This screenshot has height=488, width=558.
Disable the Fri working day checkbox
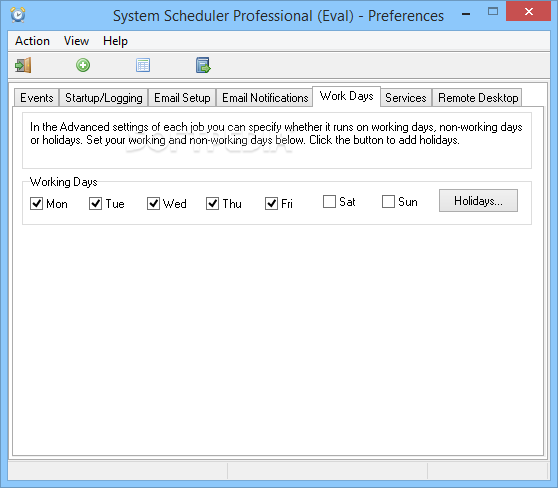tap(271, 204)
